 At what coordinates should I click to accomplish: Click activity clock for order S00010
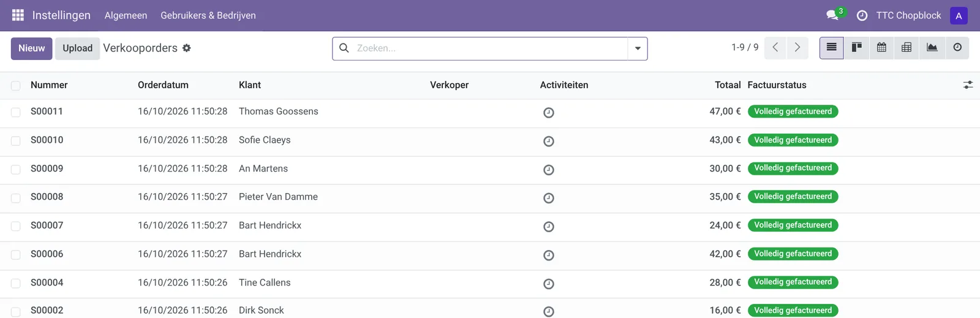(x=549, y=142)
